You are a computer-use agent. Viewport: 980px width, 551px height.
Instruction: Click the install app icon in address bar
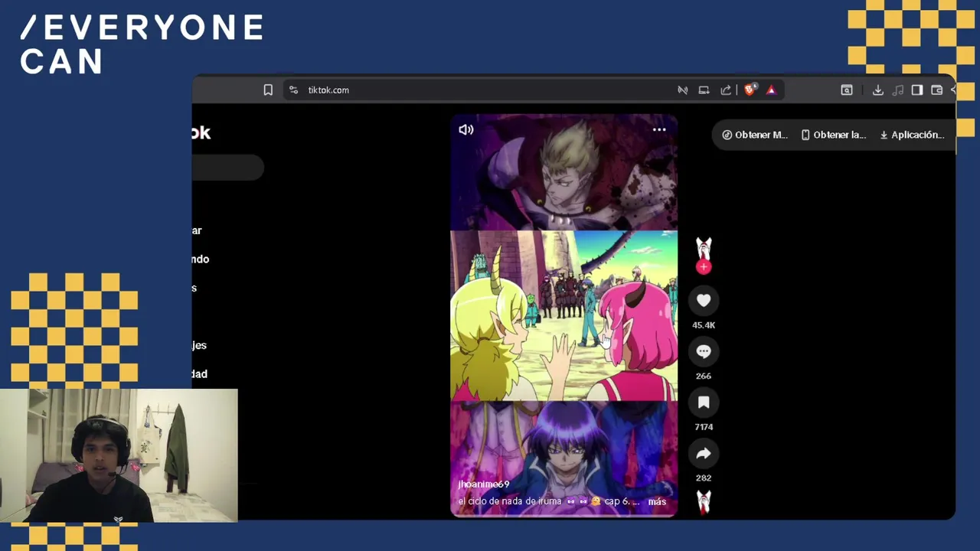[x=704, y=90]
